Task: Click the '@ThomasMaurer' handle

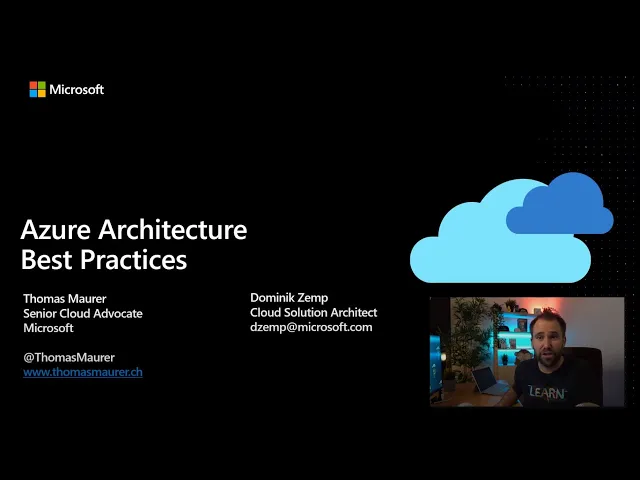Action: pos(69,358)
